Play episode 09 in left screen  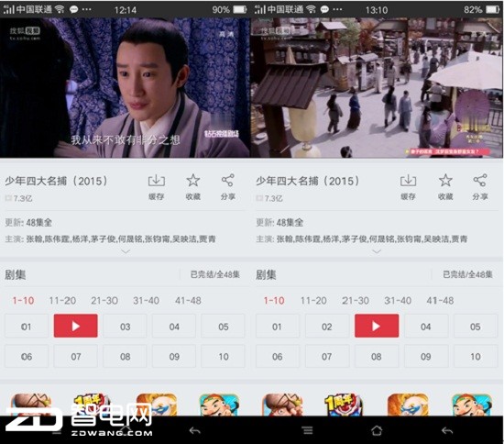tap(174, 356)
